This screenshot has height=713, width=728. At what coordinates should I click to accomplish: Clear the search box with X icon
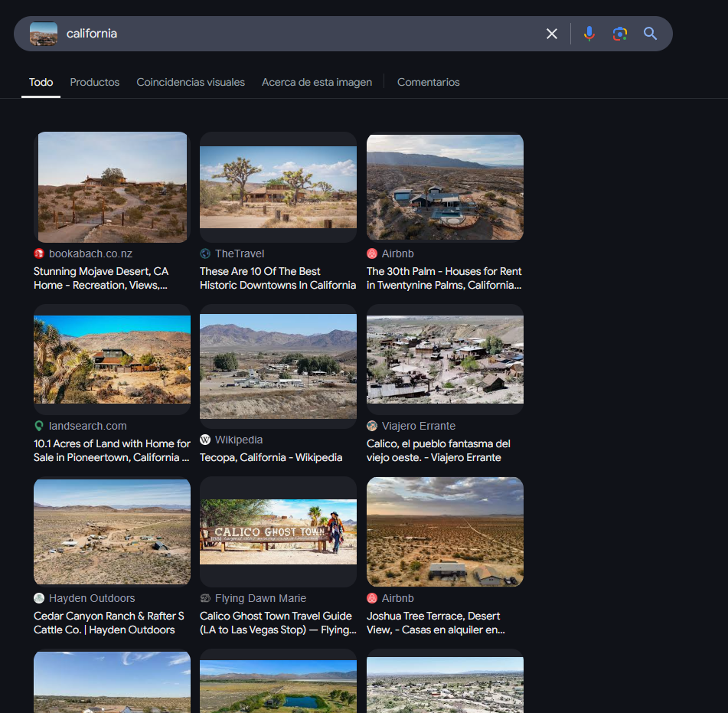(551, 34)
